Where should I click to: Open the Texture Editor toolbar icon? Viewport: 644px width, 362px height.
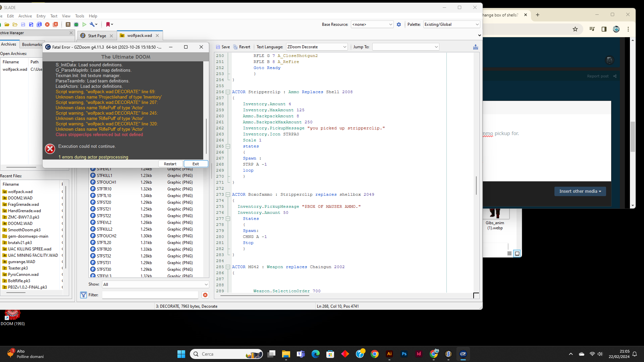(x=68, y=24)
